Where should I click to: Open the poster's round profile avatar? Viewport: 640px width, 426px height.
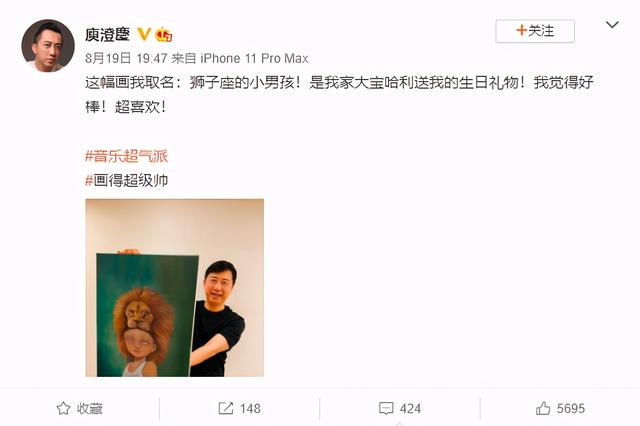click(x=48, y=46)
